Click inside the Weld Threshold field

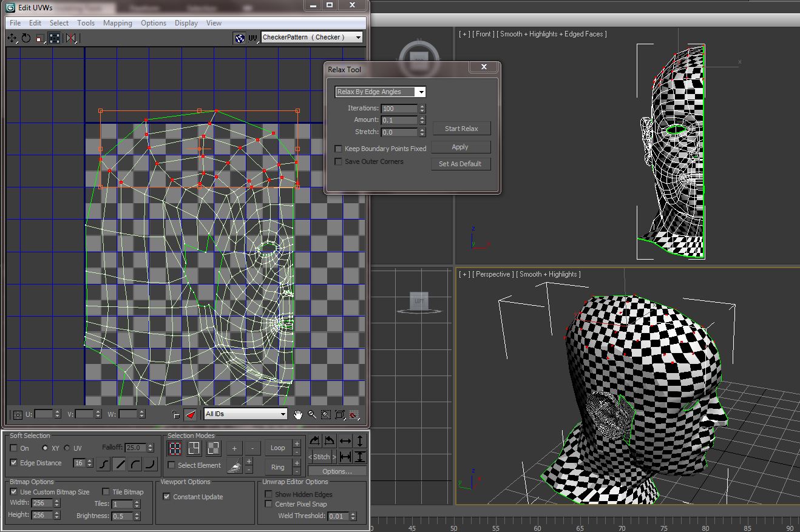339,516
